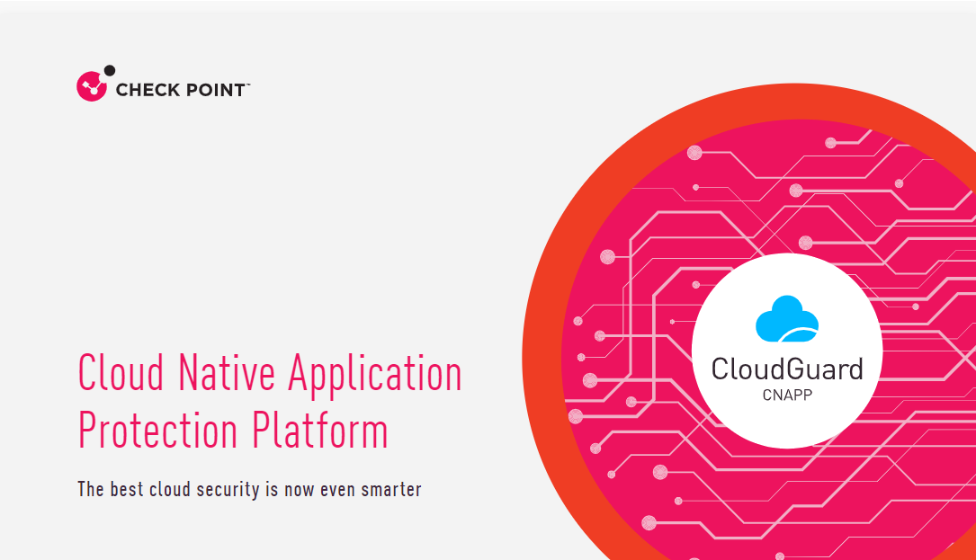Toggle the white circular badge visibility
The width and height of the screenshot is (976, 560).
coord(787,351)
